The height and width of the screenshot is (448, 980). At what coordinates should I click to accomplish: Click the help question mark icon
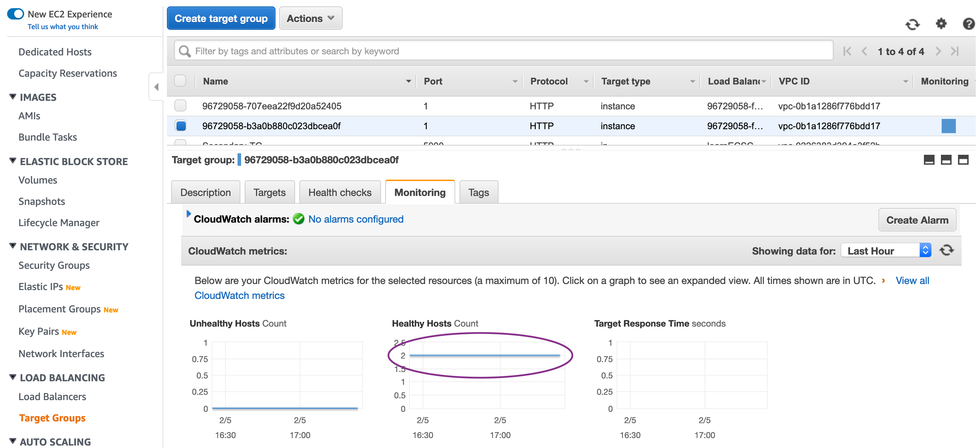968,23
